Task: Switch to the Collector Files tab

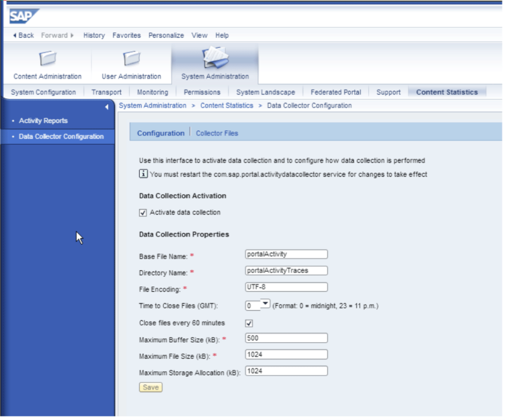Action: click(x=217, y=133)
